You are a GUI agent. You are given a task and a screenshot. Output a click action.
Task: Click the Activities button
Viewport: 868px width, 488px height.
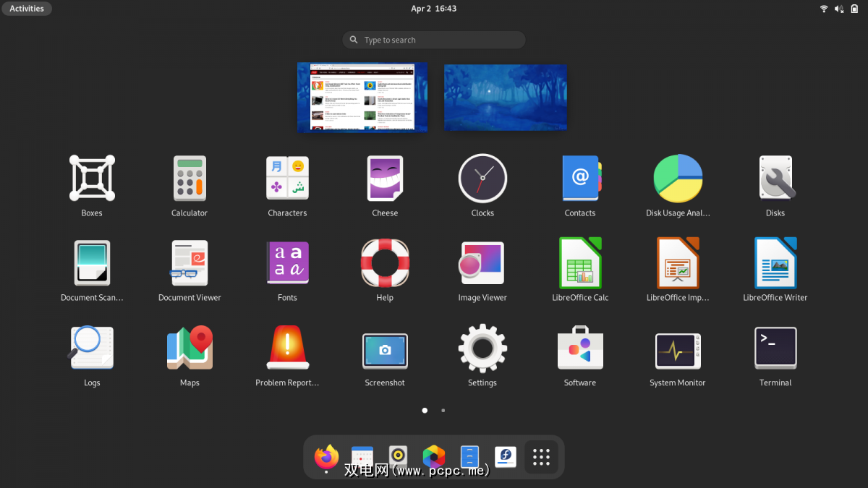(x=27, y=9)
